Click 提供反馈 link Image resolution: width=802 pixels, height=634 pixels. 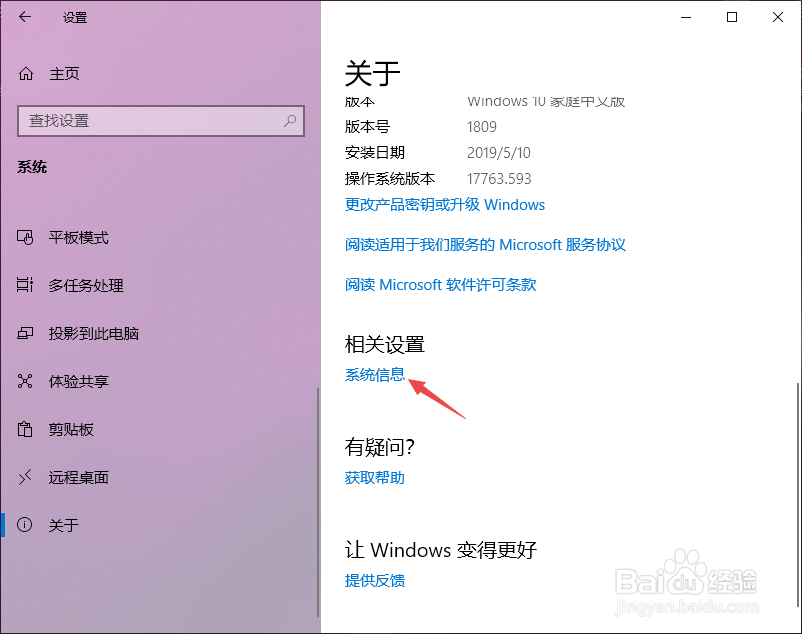point(374,580)
